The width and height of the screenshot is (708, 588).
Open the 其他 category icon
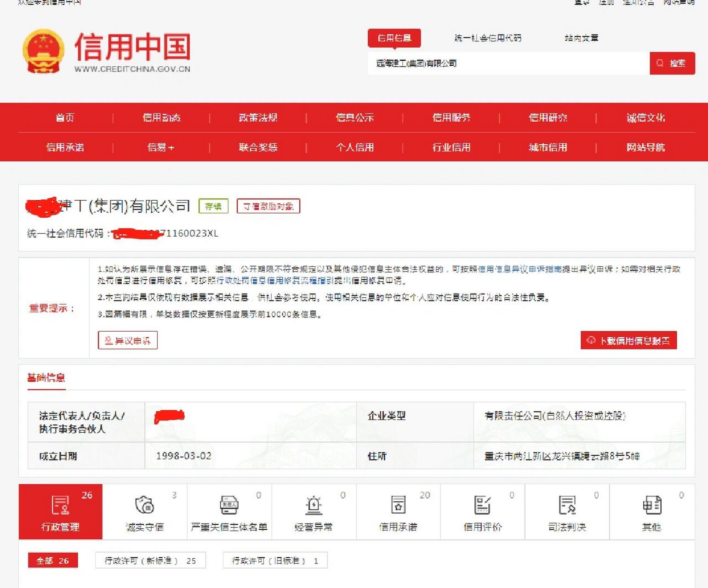[x=651, y=505]
